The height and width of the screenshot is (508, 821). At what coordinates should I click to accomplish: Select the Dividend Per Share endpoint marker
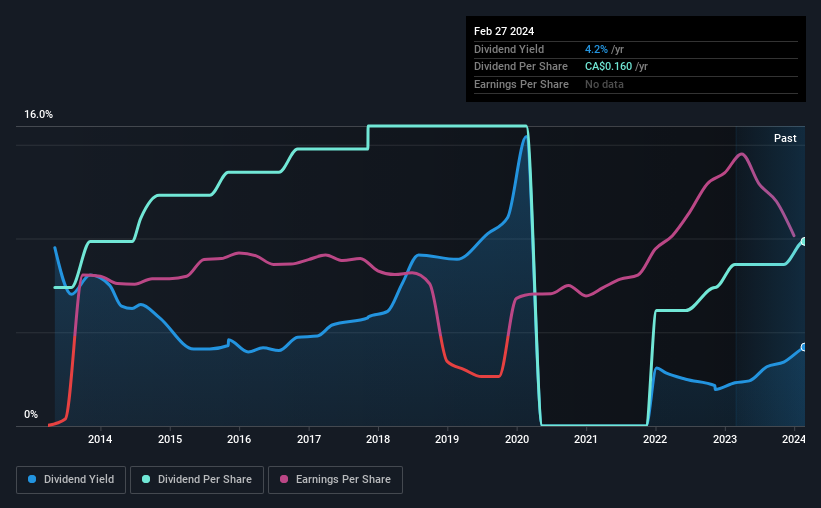[x=804, y=241]
